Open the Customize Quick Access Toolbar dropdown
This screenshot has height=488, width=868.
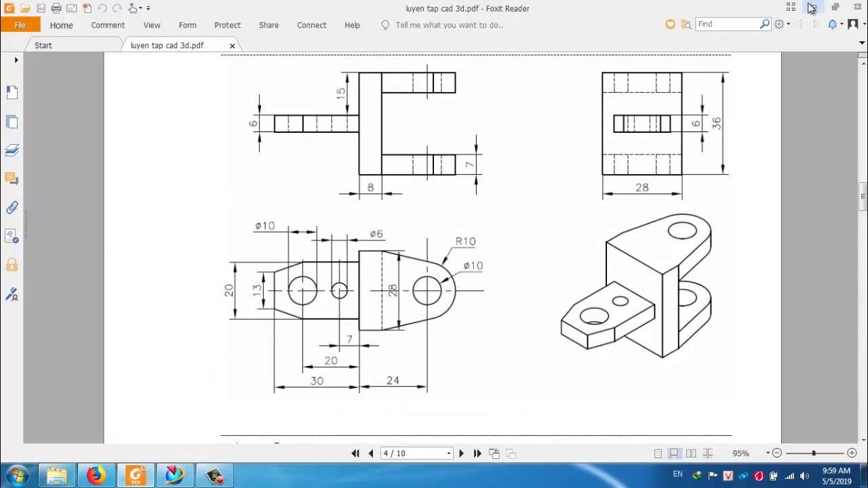click(148, 8)
